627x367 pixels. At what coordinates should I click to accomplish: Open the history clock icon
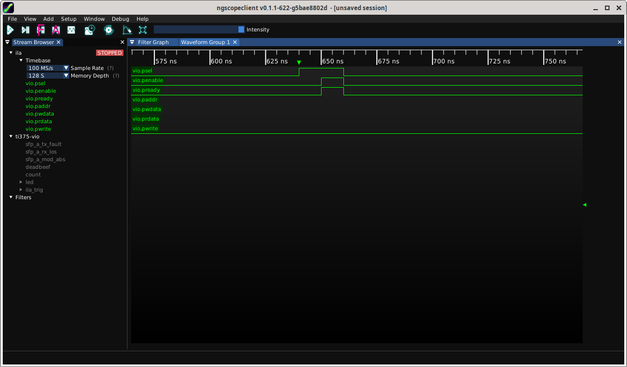(90, 30)
